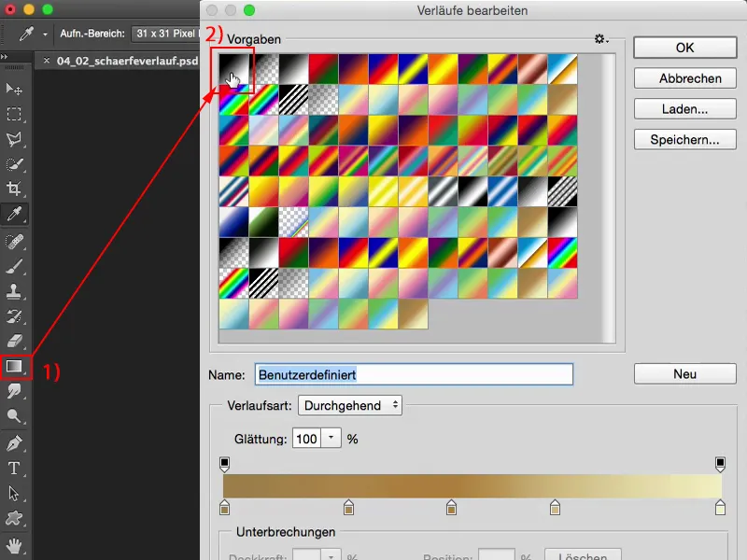747x560 pixels.
Task: Choose the foreground-to-transparent preset in top row
Action: coord(264,69)
